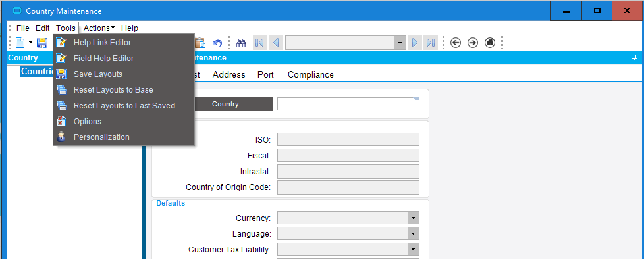Go to previous record arrow icon
644x259 pixels.
(276, 43)
